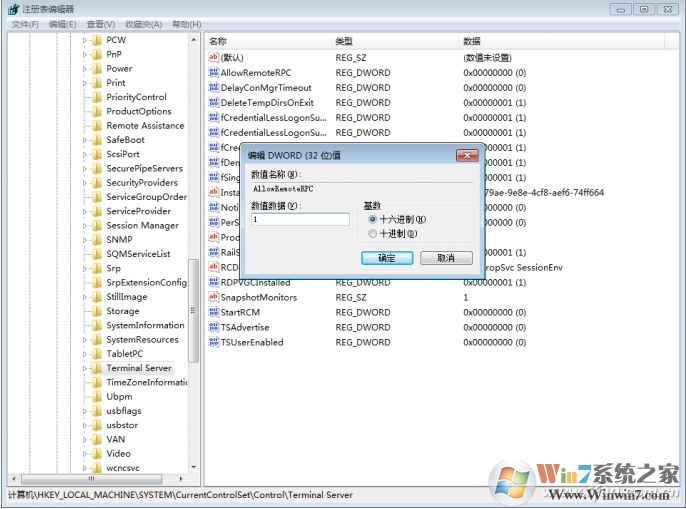Click the Srp folder icon
The width and height of the screenshot is (686, 509).
97,268
